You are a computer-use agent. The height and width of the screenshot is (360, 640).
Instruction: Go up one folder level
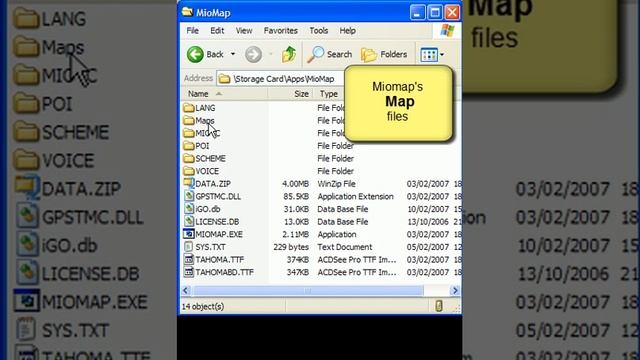coord(289,54)
